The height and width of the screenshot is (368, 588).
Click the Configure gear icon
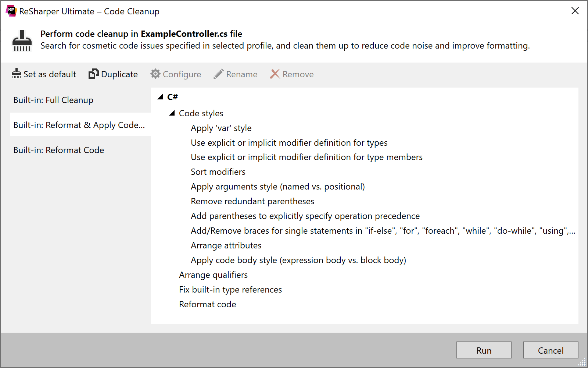click(155, 74)
